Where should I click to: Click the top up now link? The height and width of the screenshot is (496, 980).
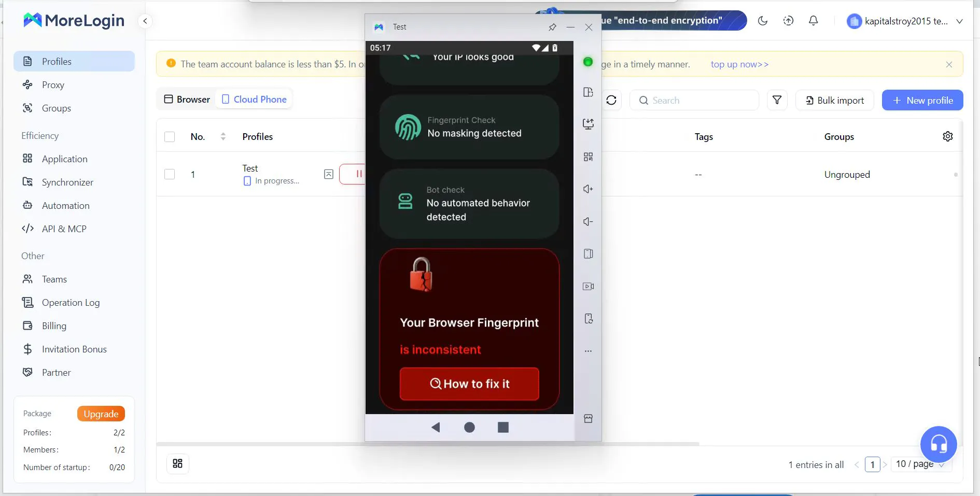click(739, 64)
